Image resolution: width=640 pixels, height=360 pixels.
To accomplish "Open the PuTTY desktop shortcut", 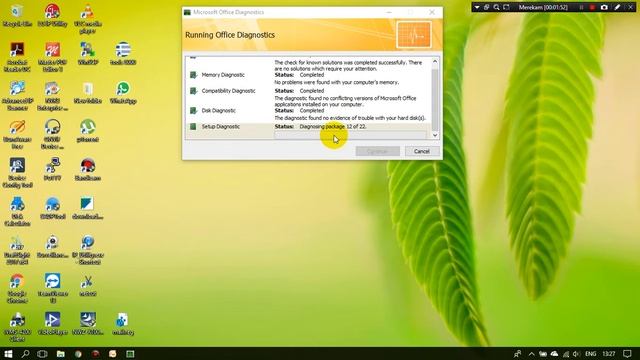I will coord(52,169).
